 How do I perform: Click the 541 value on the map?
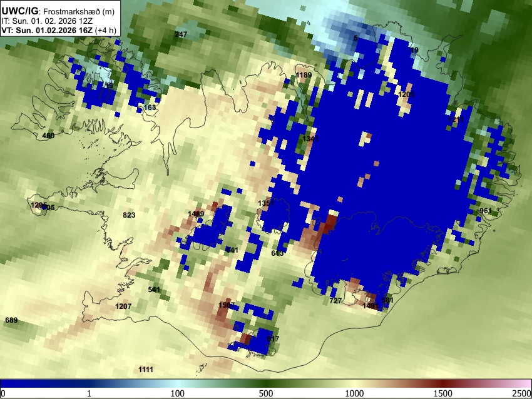pos(154,290)
